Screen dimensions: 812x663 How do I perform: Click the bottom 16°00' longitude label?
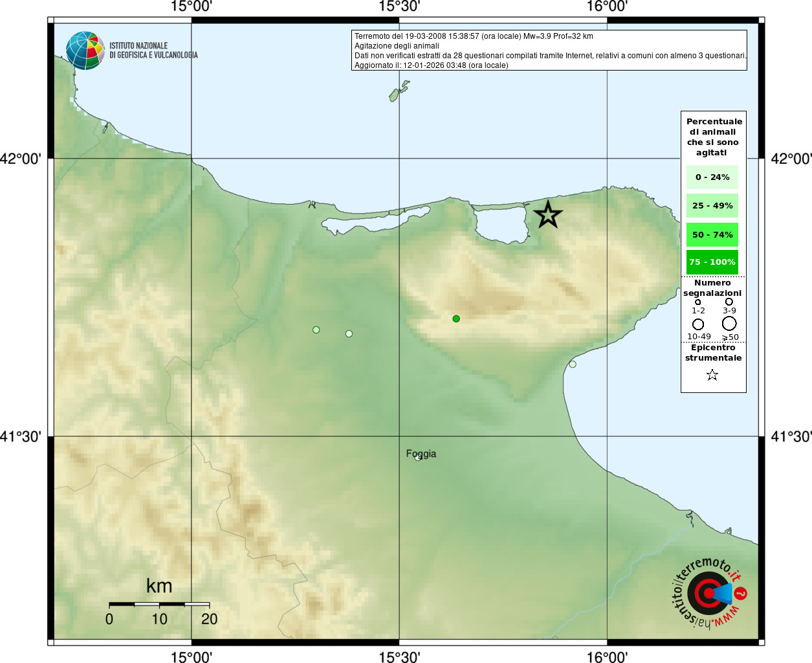(607, 657)
